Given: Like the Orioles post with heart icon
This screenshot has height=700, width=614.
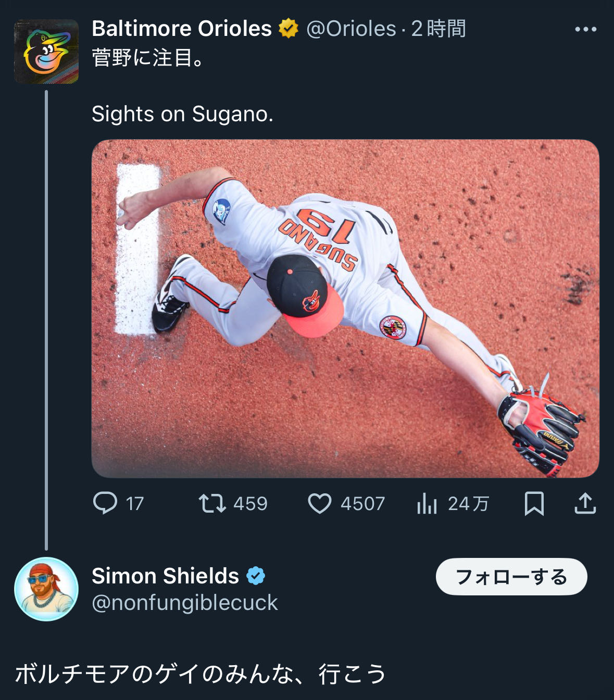Looking at the screenshot, I should [x=319, y=503].
